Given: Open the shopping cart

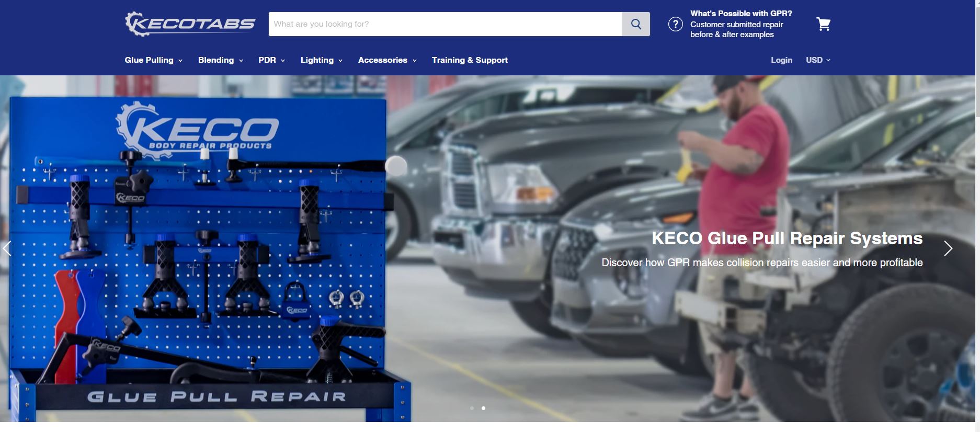Looking at the screenshot, I should (823, 24).
